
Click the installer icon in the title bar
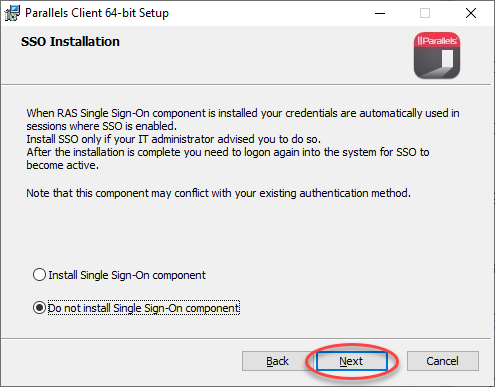point(12,13)
